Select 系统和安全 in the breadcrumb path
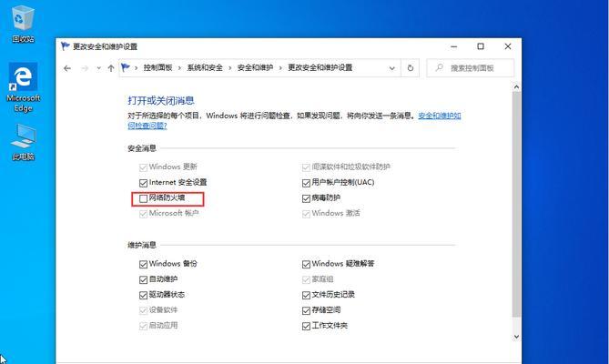 [205, 67]
